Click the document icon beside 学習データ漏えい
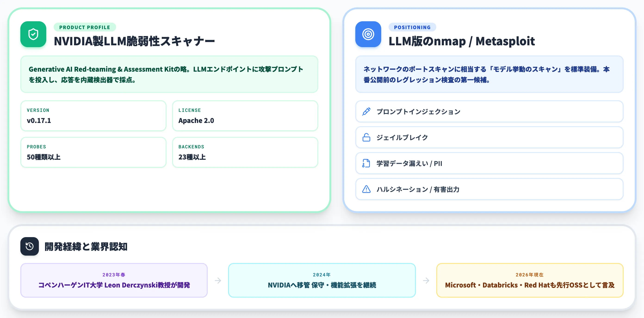 pyautogui.click(x=366, y=163)
